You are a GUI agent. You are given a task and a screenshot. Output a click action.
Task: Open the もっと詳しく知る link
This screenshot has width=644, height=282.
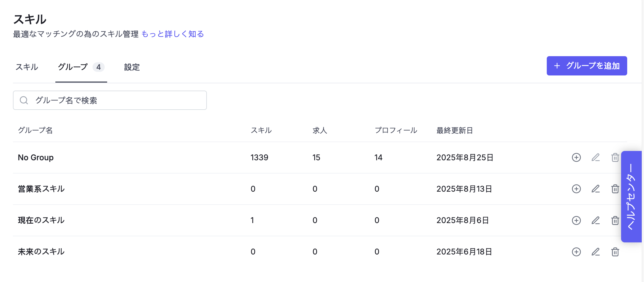[173, 34]
